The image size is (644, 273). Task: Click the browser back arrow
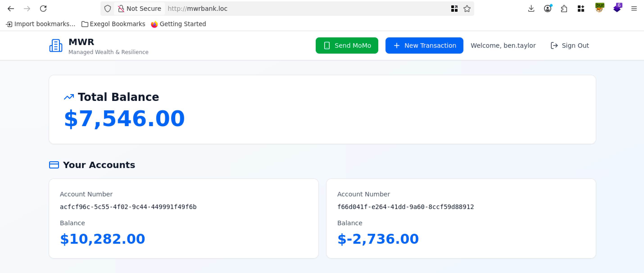click(x=11, y=9)
